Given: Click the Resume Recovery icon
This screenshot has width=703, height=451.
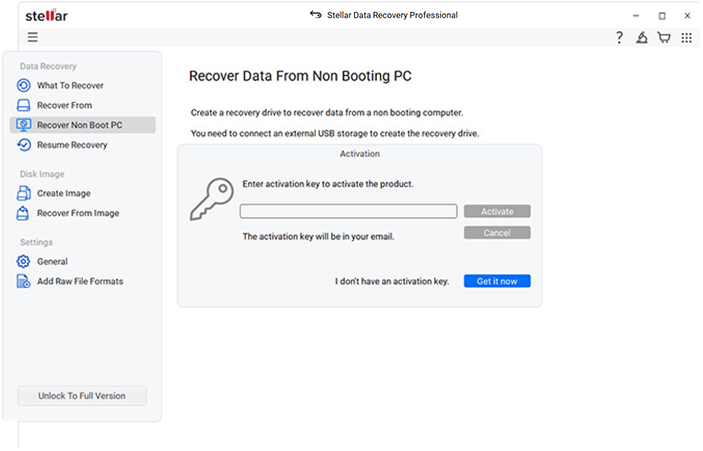Looking at the screenshot, I should tap(24, 145).
